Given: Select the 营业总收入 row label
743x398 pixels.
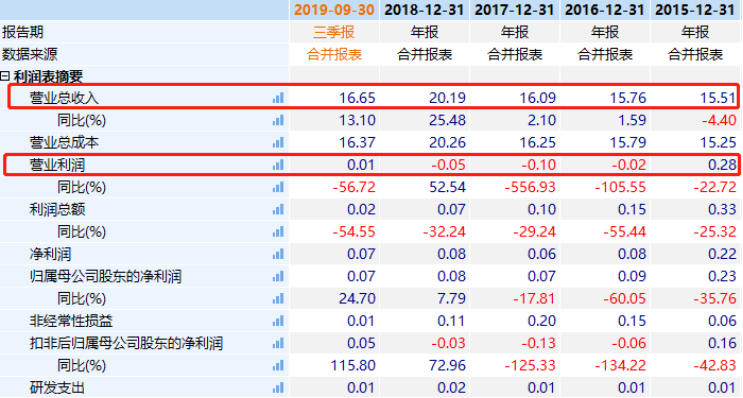Looking at the screenshot, I should 64,98.
